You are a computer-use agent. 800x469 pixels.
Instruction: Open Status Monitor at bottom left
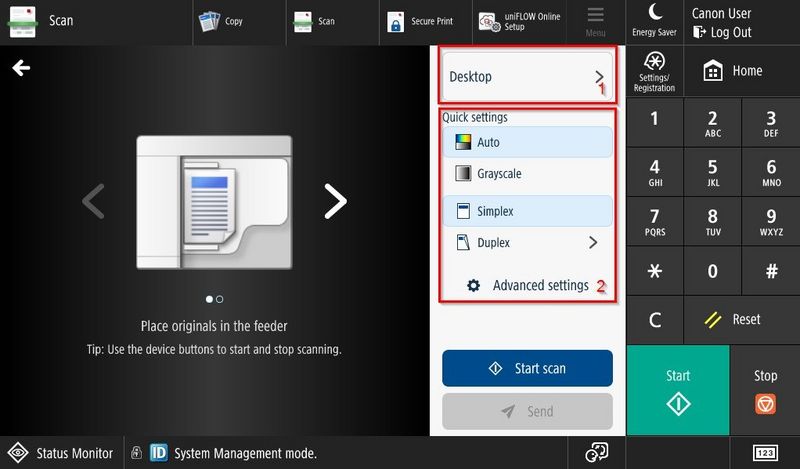(x=61, y=453)
